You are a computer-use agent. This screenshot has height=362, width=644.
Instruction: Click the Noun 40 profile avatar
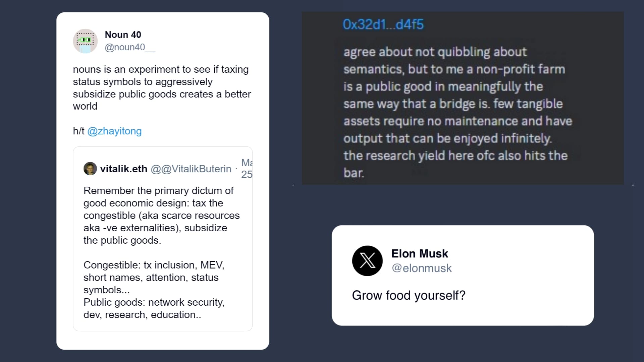(x=85, y=41)
